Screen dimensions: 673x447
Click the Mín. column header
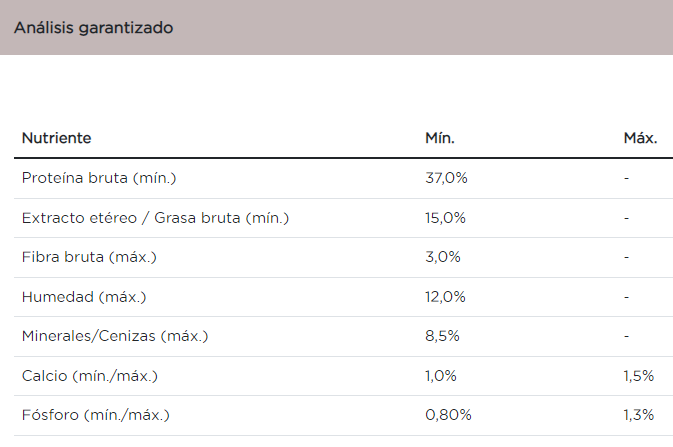click(x=440, y=138)
